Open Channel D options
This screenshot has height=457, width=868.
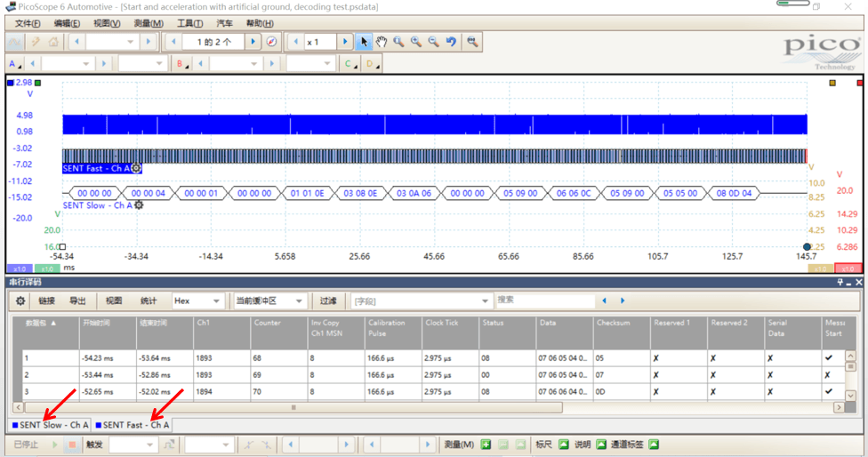(x=372, y=64)
